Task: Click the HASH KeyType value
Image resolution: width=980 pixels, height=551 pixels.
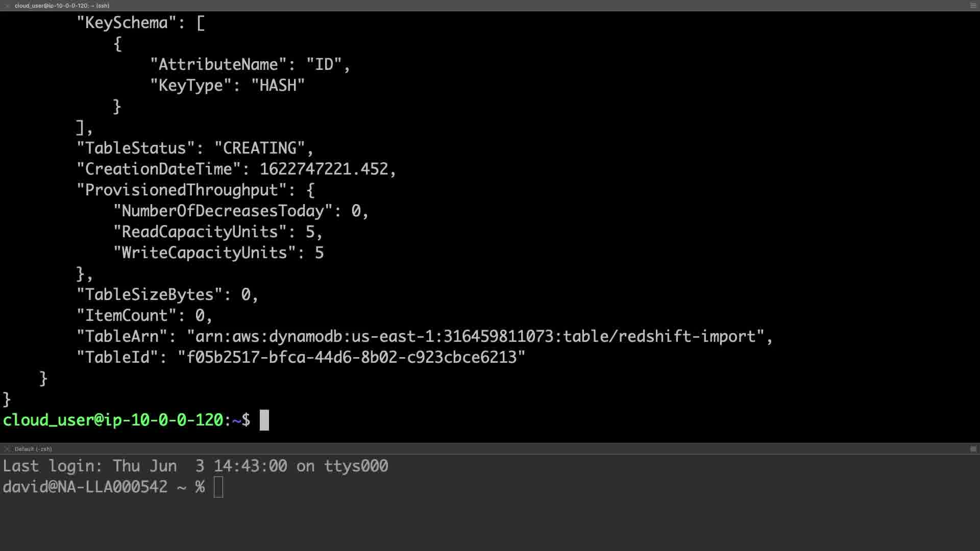Action: [278, 86]
